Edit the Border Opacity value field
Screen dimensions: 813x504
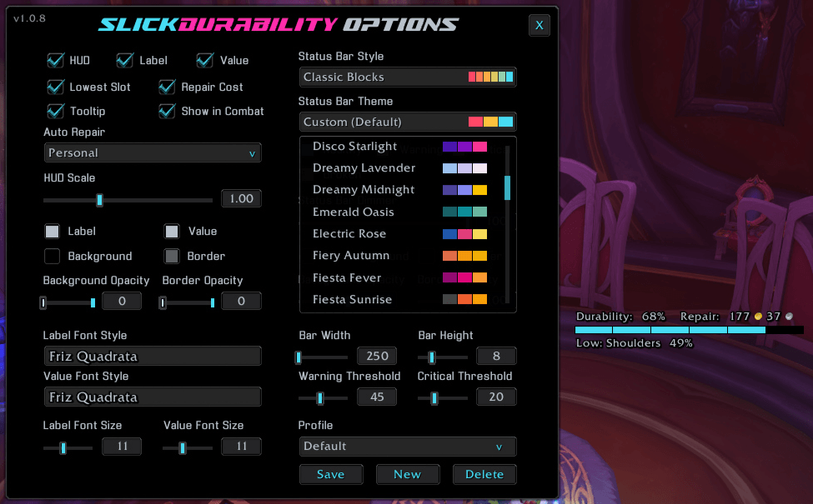[x=241, y=301]
